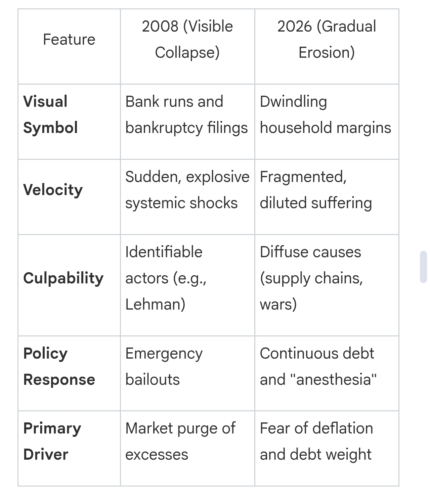This screenshot has width=430, height=504.
Task: Click the 'Bank runs and bankruptcy filings' cell
Action: [186, 114]
